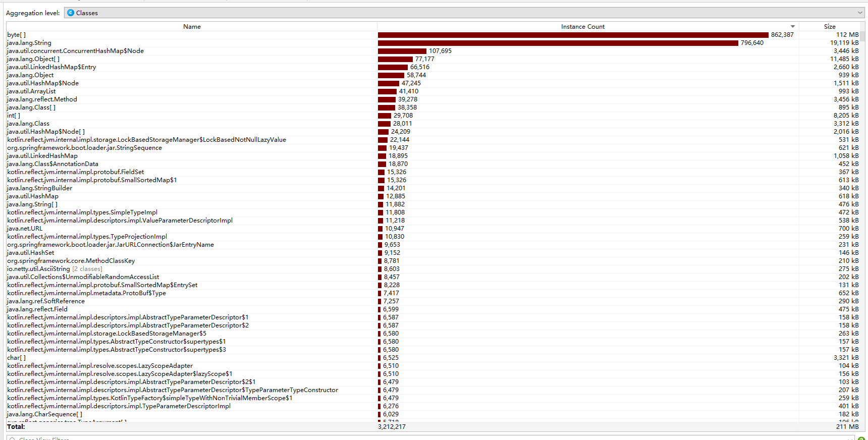Select the java.lang.Class[ ] row
The height and width of the screenshot is (440, 868).
click(433, 107)
